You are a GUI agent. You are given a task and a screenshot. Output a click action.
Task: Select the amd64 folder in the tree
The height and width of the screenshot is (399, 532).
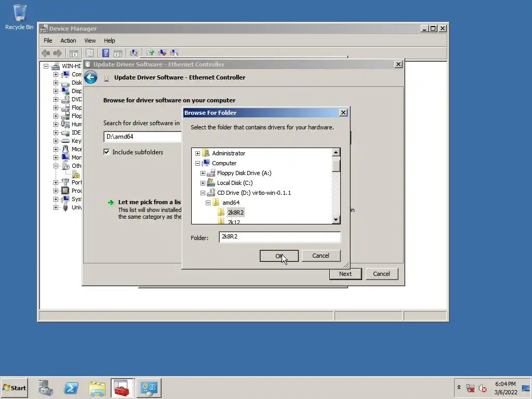(231, 203)
